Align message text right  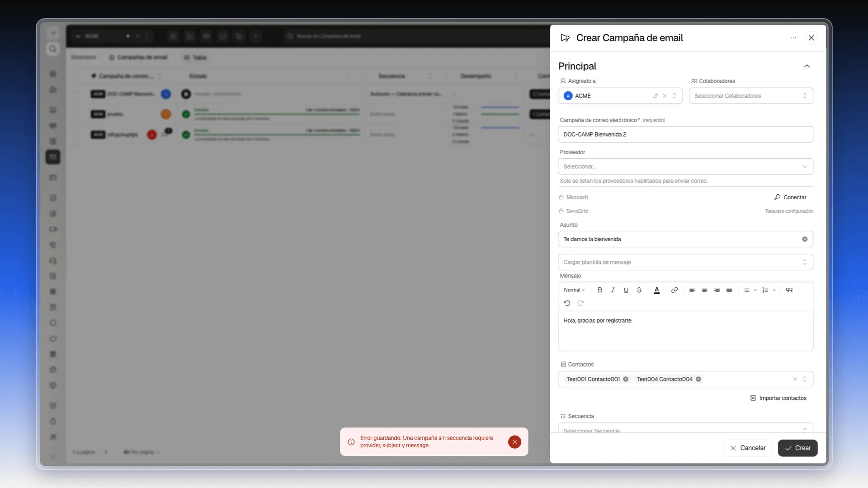point(717,290)
